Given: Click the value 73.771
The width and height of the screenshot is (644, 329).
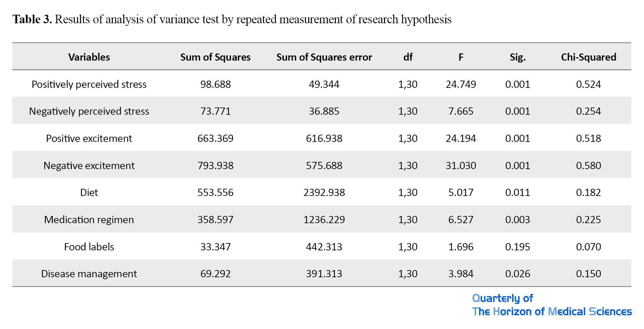Looking at the screenshot, I should tap(215, 111).
